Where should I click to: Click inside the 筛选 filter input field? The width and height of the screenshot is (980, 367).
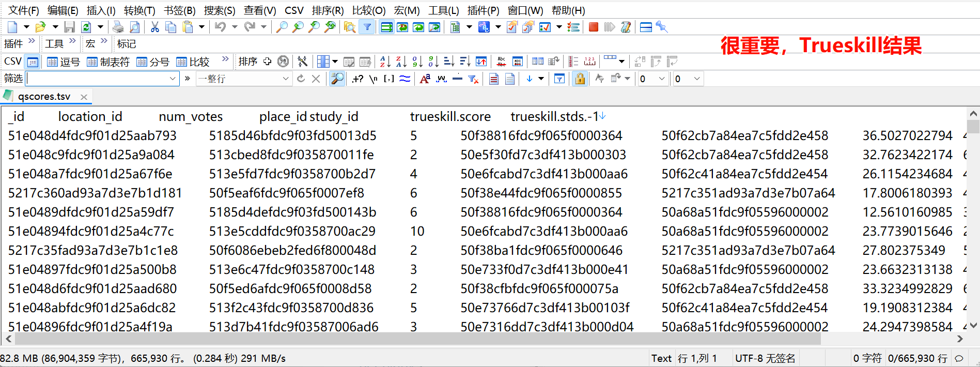98,79
